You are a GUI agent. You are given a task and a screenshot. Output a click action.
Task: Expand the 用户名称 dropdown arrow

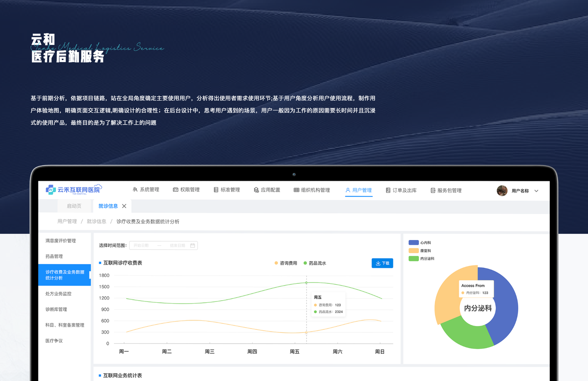pyautogui.click(x=536, y=191)
